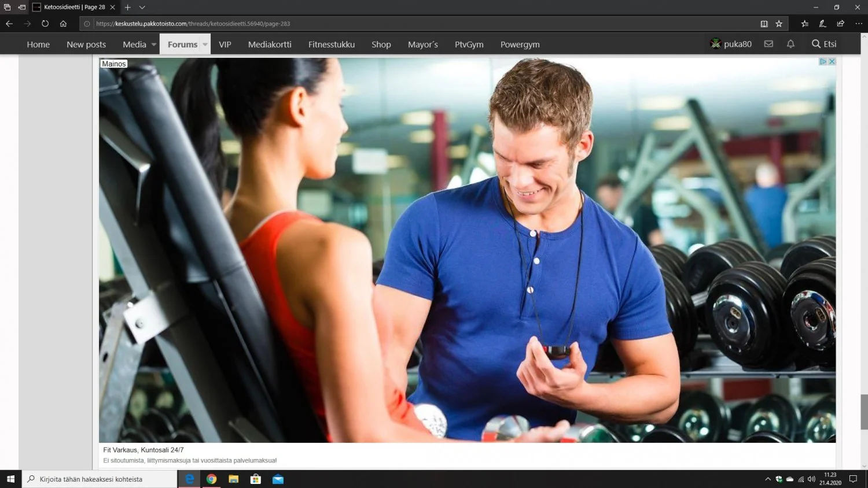Screen dimensions: 868x488
Task: Open the AdChoices info triangle icon
Action: click(x=823, y=61)
